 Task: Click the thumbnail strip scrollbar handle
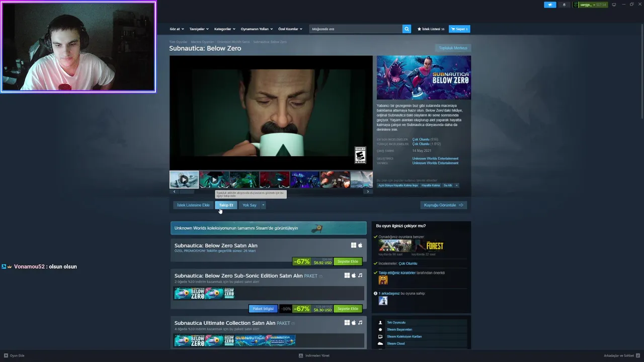(186, 192)
